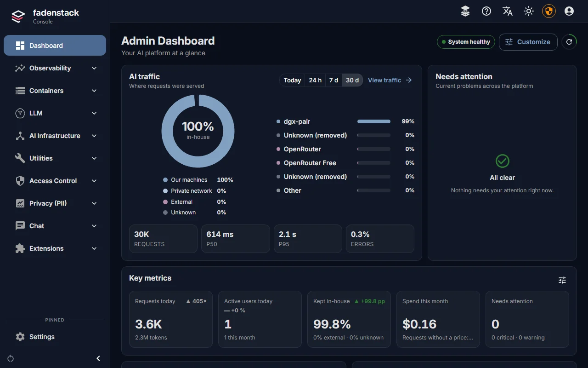Click the Chat bubble icon
588x368 pixels.
[x=20, y=226]
